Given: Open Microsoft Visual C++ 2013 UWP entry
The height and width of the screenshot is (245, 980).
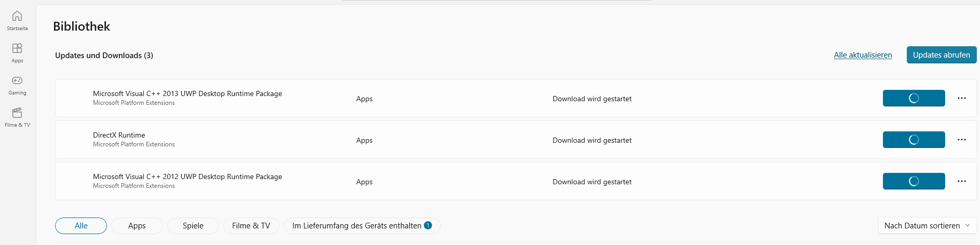Looking at the screenshot, I should click(x=516, y=98).
